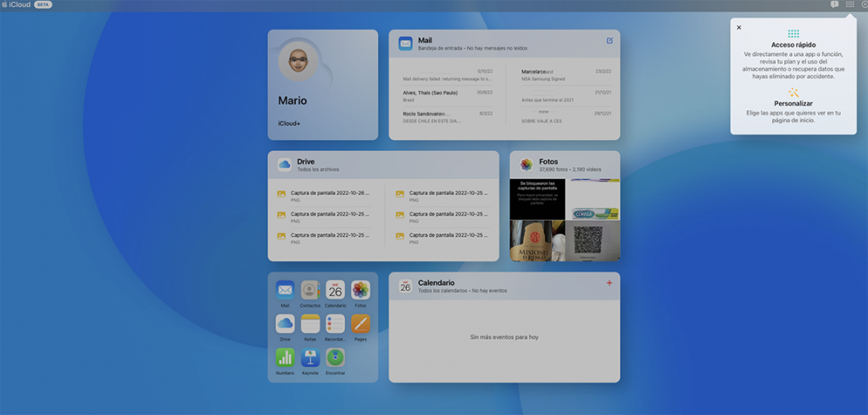Open the 'Antes que termine el 2021' message
The width and height of the screenshot is (868, 415).
point(566,97)
